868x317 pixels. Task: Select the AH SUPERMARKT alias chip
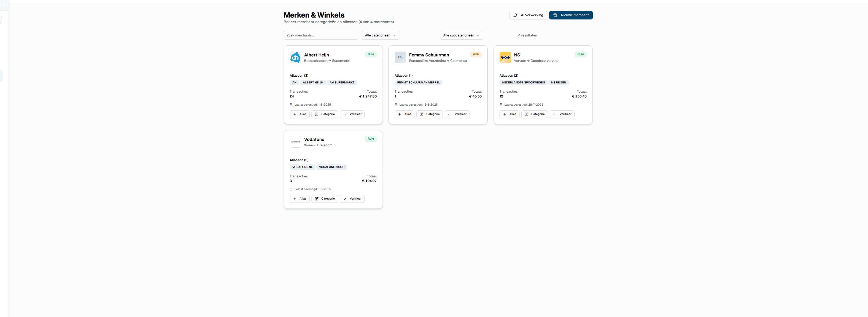(x=342, y=83)
